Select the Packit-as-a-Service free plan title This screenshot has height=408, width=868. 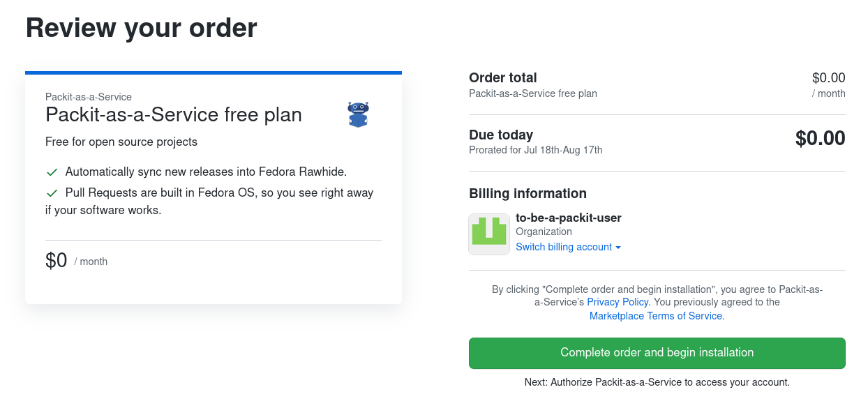coord(174,114)
